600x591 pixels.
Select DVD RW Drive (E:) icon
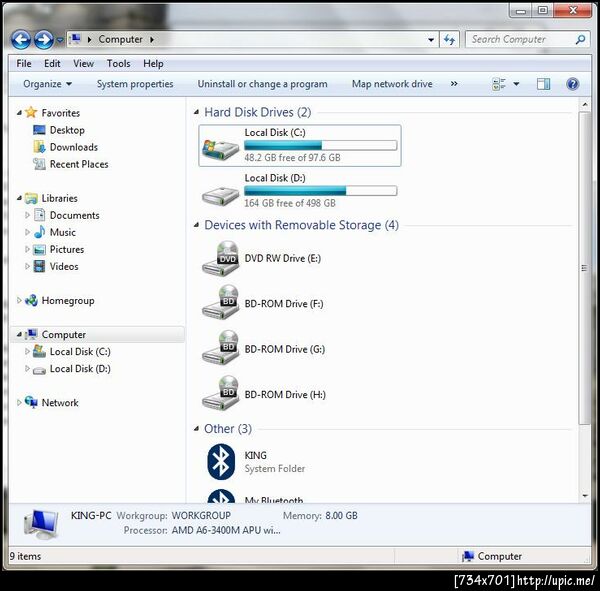[220, 259]
